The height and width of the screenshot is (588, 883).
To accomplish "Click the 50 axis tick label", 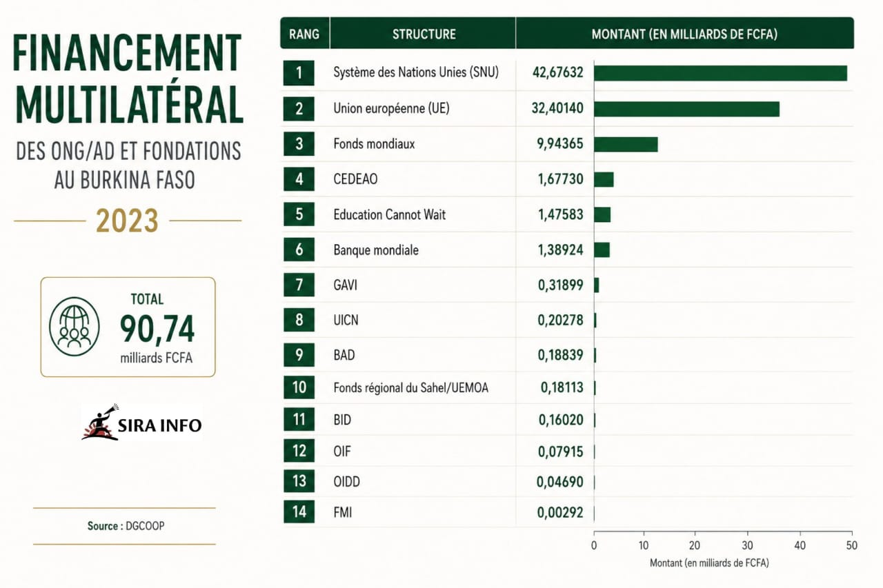I will [852, 545].
